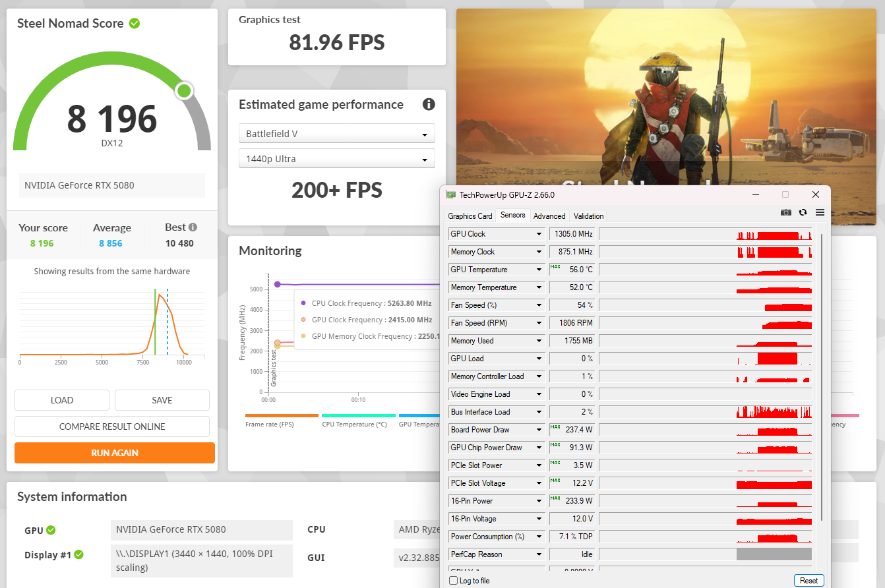The height and width of the screenshot is (588, 885).
Task: Click the GPU-Z refresh icon
Action: click(803, 213)
